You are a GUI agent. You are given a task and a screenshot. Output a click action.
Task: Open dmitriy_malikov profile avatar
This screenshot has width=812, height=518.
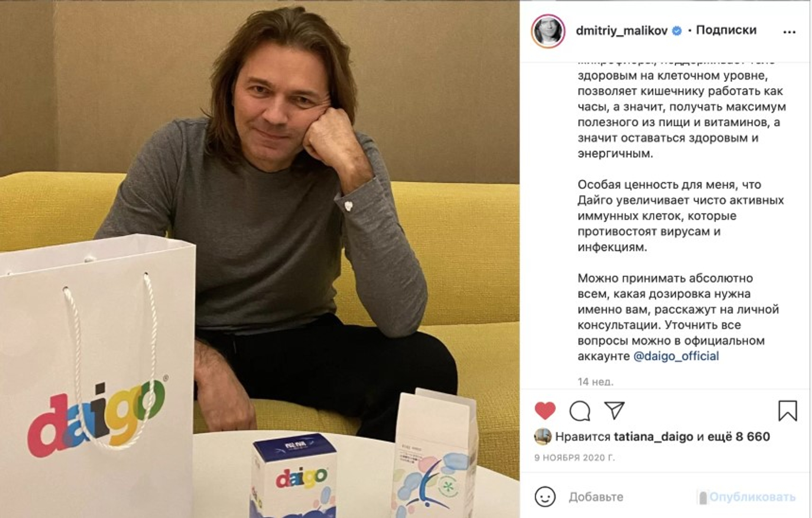(548, 31)
